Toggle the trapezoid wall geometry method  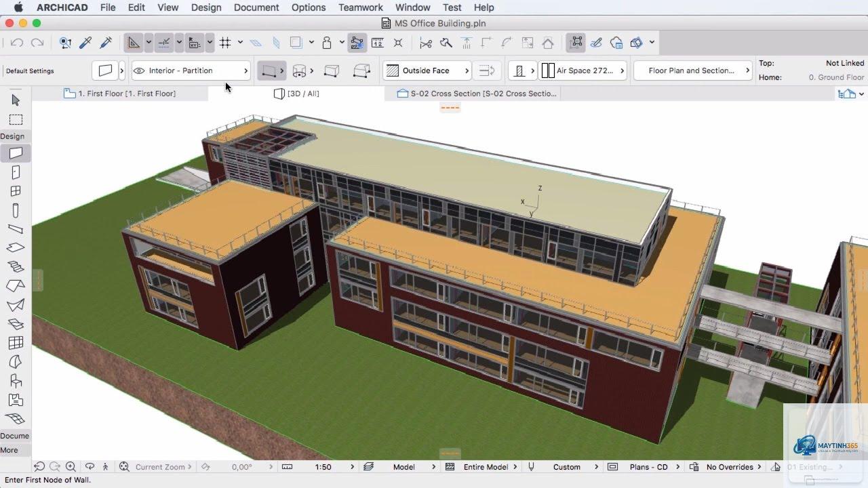[x=332, y=70]
